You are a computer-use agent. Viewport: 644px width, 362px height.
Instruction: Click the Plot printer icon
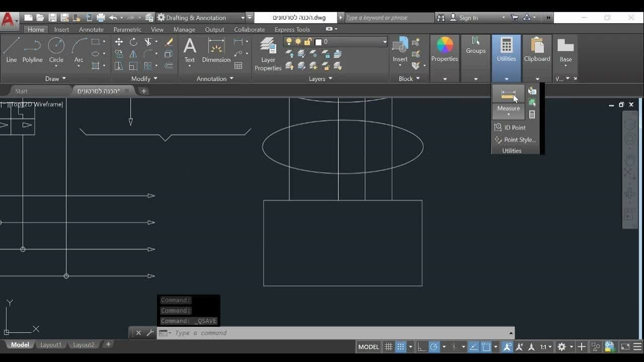(101, 18)
